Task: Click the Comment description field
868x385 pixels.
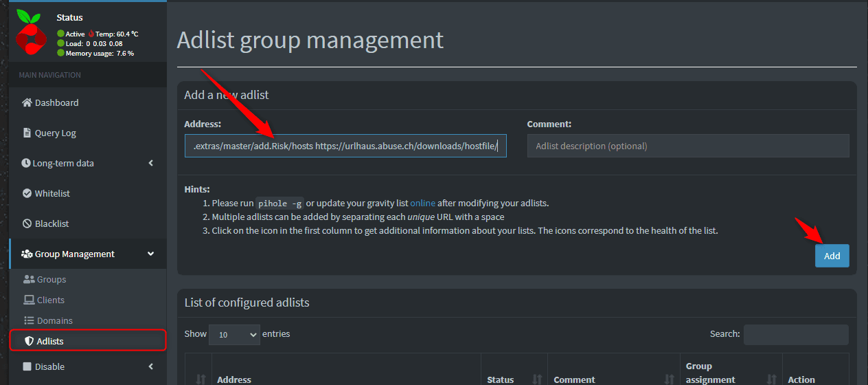Action: tap(688, 146)
